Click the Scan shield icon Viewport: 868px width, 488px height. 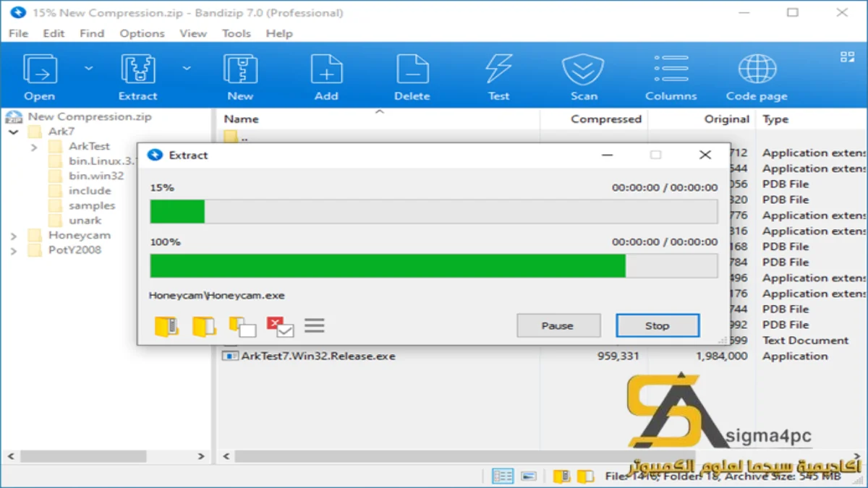(584, 70)
